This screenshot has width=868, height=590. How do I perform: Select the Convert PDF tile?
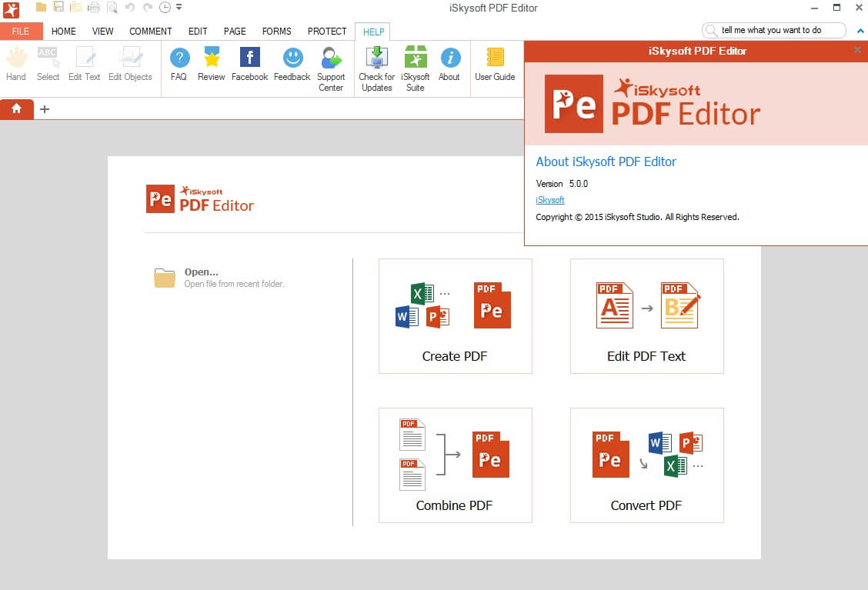(646, 465)
